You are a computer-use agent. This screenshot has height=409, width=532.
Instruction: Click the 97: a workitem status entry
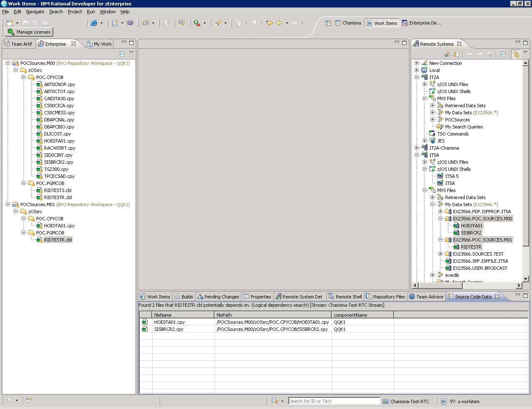coord(460,402)
